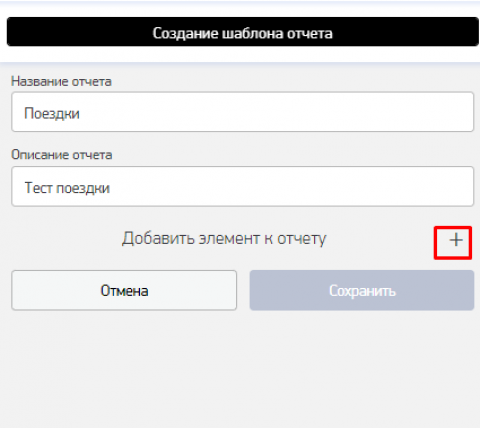Focus the Название отчета input field
Image resolution: width=480 pixels, height=428 pixels.
[x=242, y=112]
